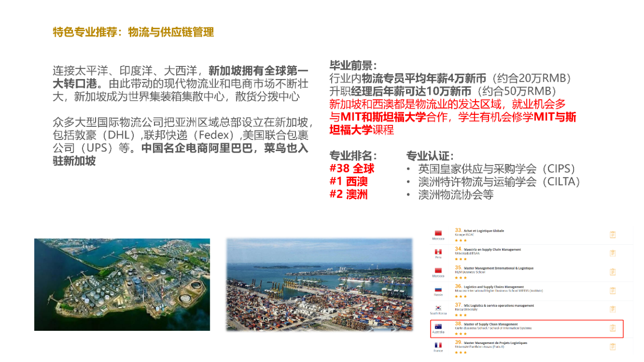Click clipboard icon in highlighted Australia row

point(612,328)
